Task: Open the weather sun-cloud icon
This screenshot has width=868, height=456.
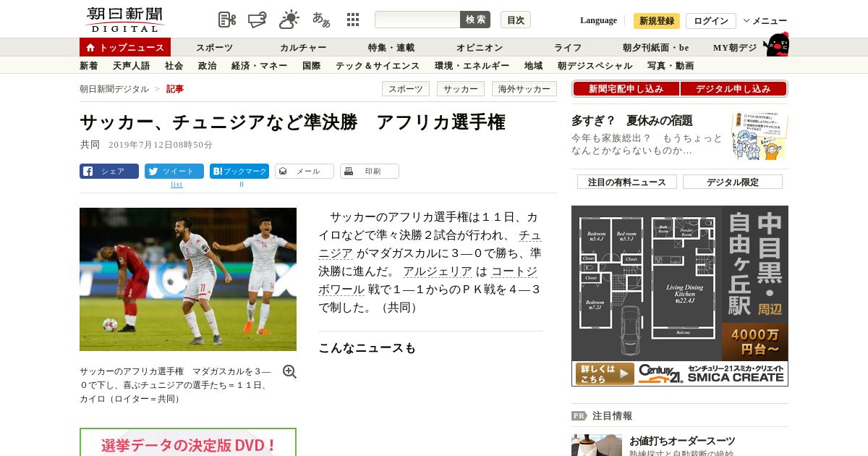Action: 289,20
